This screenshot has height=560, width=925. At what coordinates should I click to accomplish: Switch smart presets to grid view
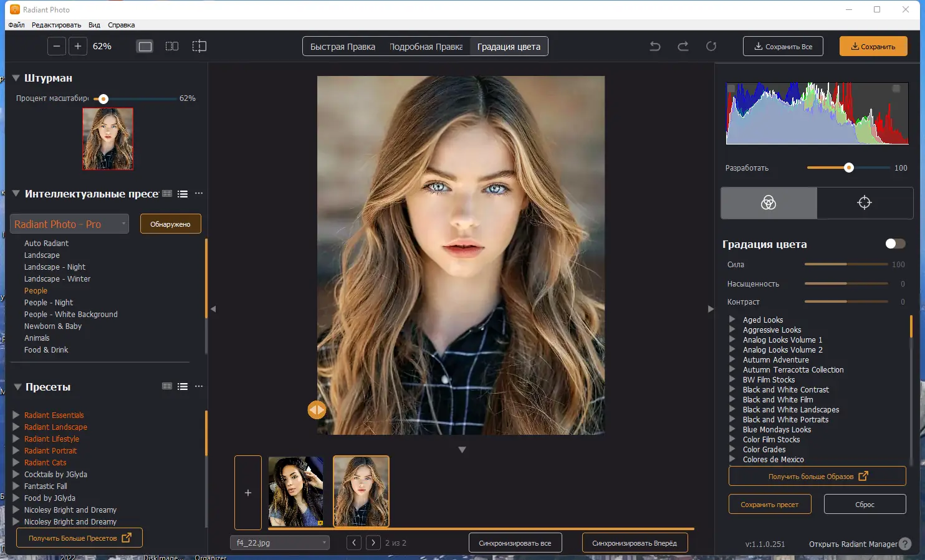[x=167, y=194]
